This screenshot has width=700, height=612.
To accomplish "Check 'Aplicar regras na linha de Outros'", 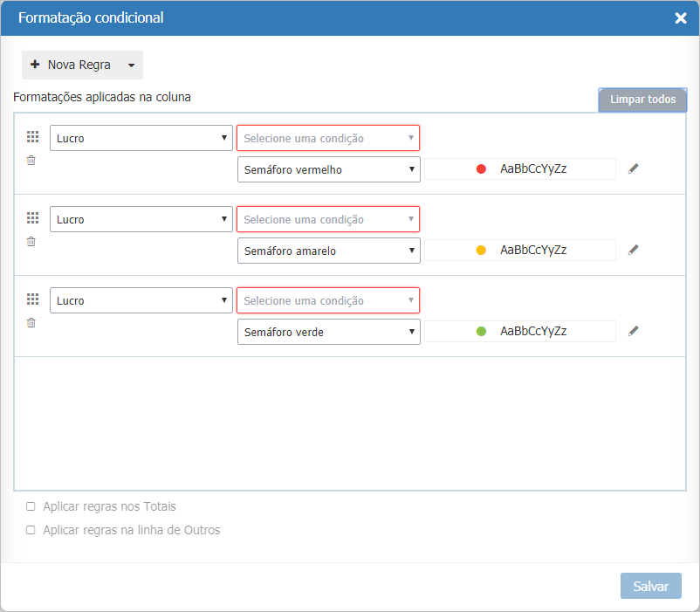I will (x=31, y=530).
